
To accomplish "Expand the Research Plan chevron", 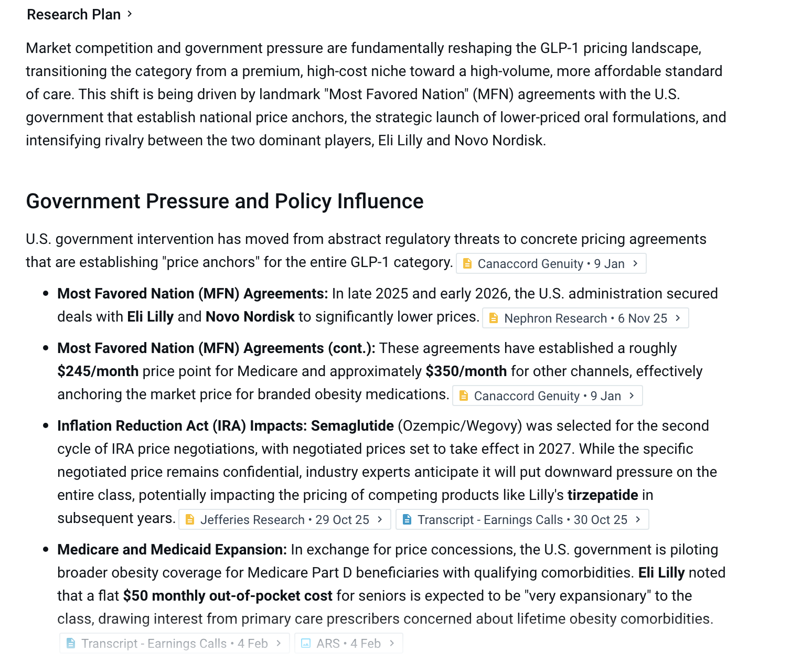I will (x=130, y=14).
